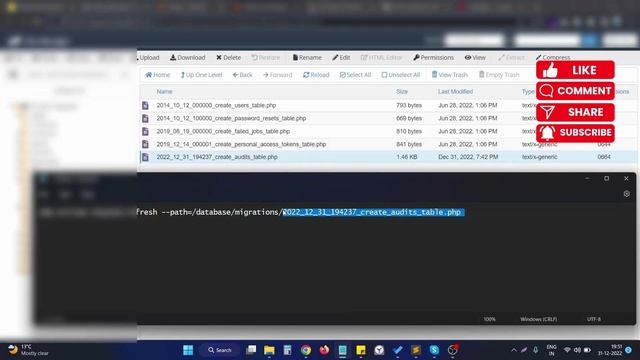Click file icon of create_users_table.php
The width and height of the screenshot is (640, 360).
(145, 105)
